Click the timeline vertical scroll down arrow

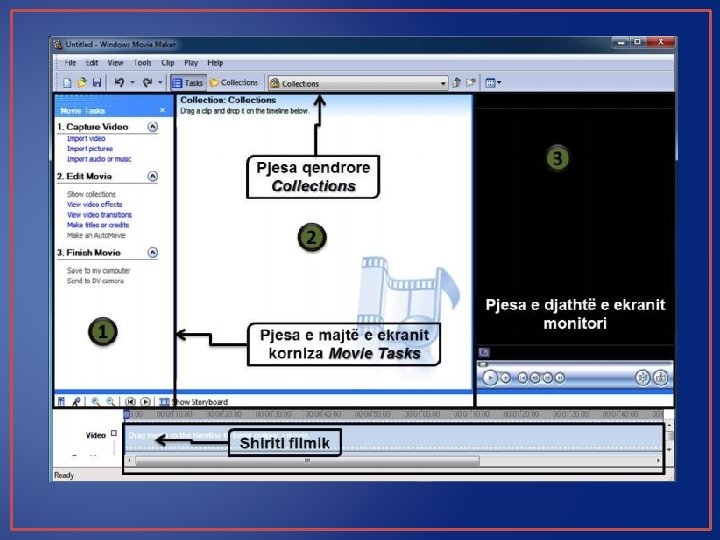[x=669, y=450]
